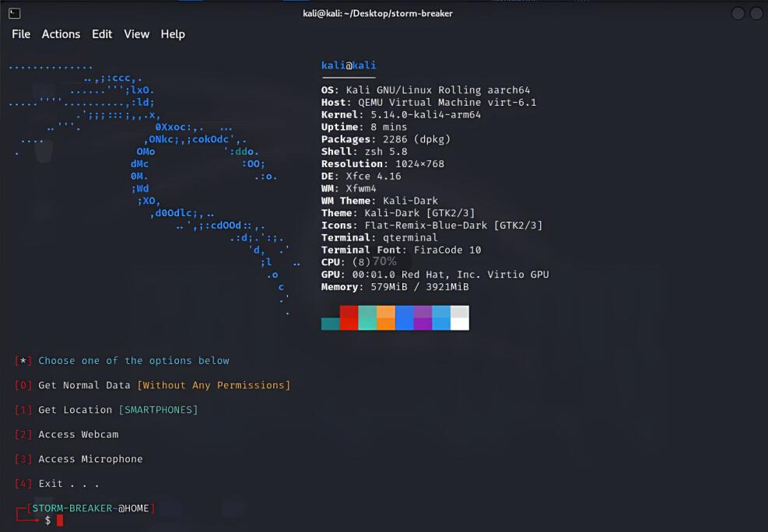Open the Help menu

173,34
